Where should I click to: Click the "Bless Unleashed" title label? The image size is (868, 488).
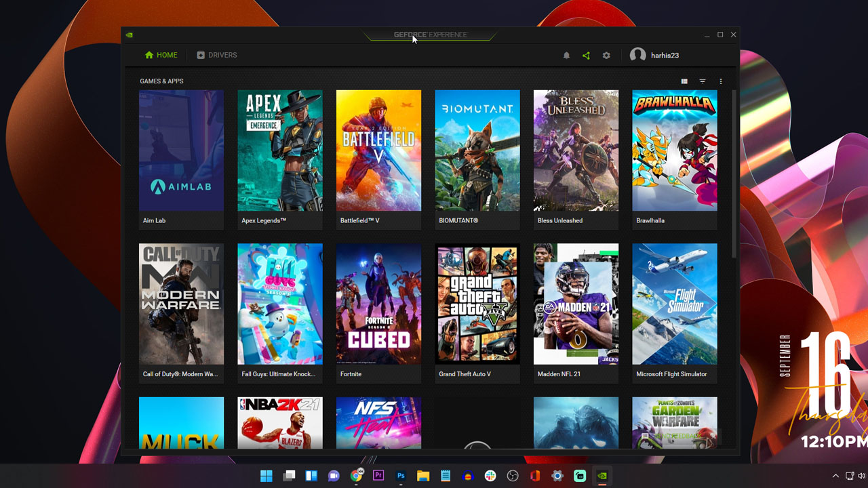tap(560, 221)
